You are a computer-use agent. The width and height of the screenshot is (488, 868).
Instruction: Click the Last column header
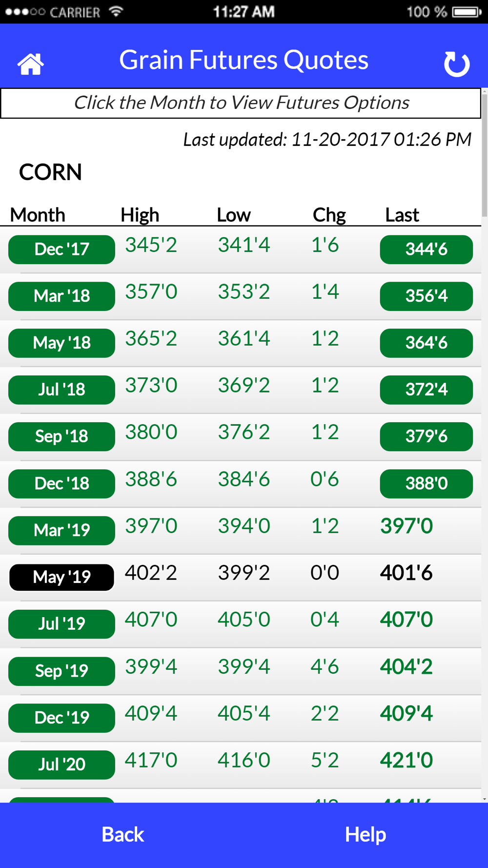point(402,215)
